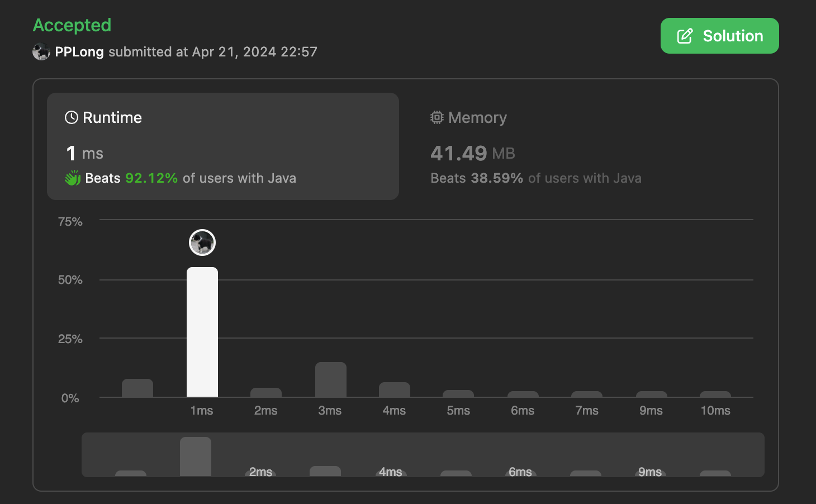Select the 4ms bar in the chart
The width and height of the screenshot is (816, 504).
click(395, 389)
